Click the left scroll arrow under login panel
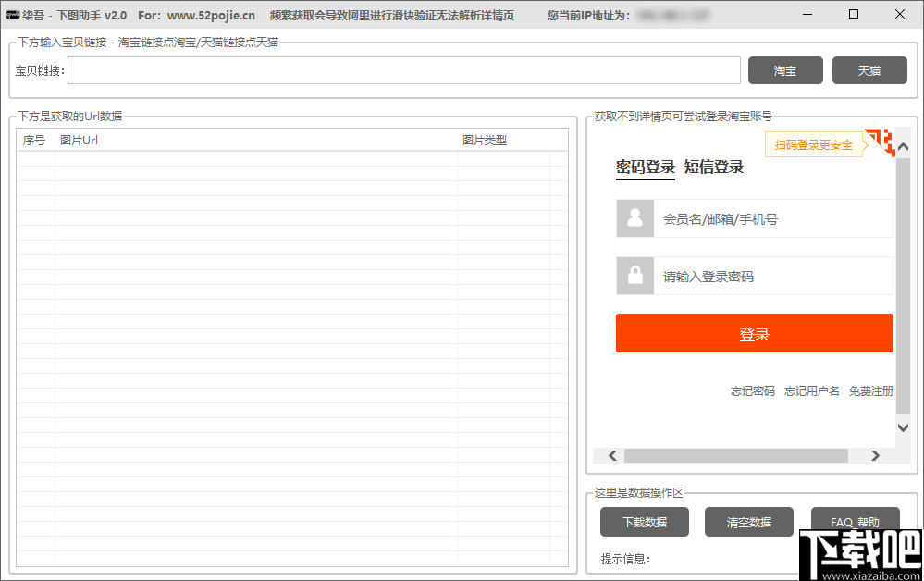The width and height of the screenshot is (924, 581). click(611, 455)
